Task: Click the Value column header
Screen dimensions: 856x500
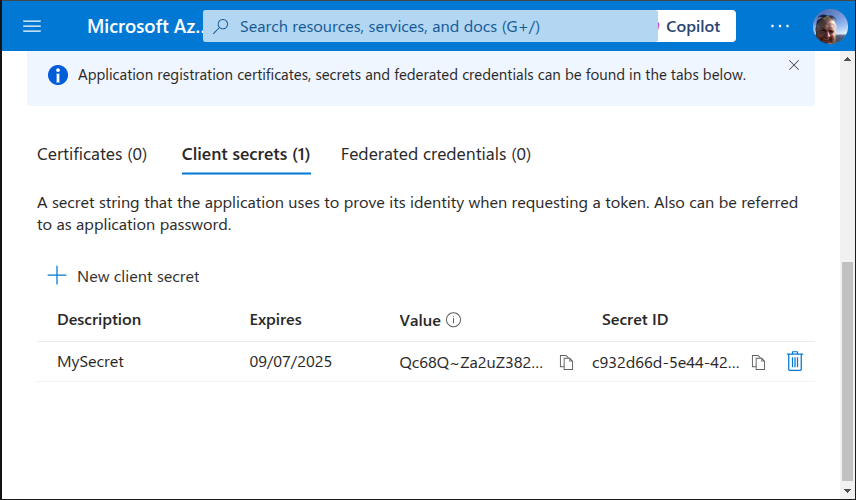Action: coord(420,320)
